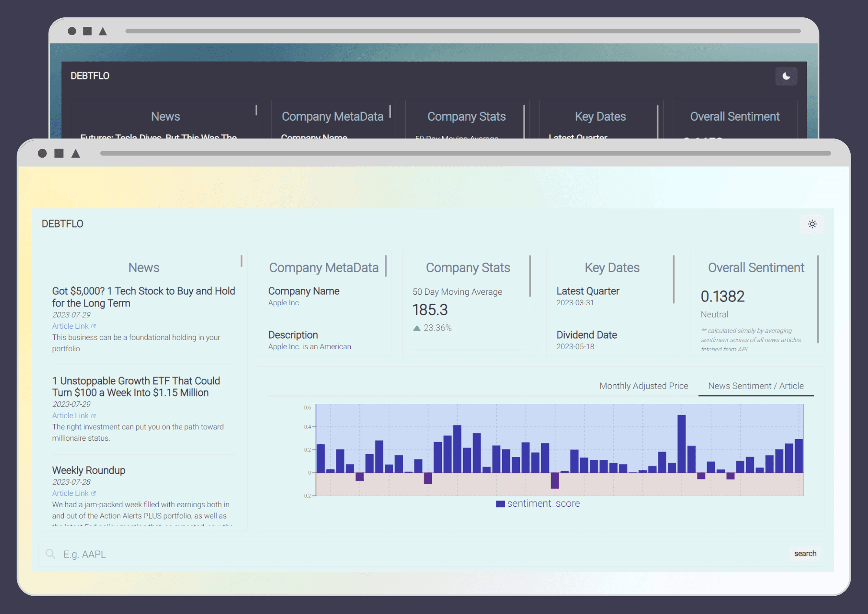Click the circle icon in front window title bar
The width and height of the screenshot is (868, 614).
[42, 153]
